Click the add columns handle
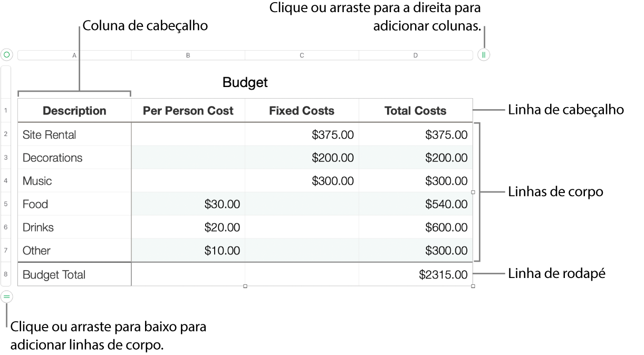Viewport: 644px width, 355px height. pyautogui.click(x=484, y=55)
